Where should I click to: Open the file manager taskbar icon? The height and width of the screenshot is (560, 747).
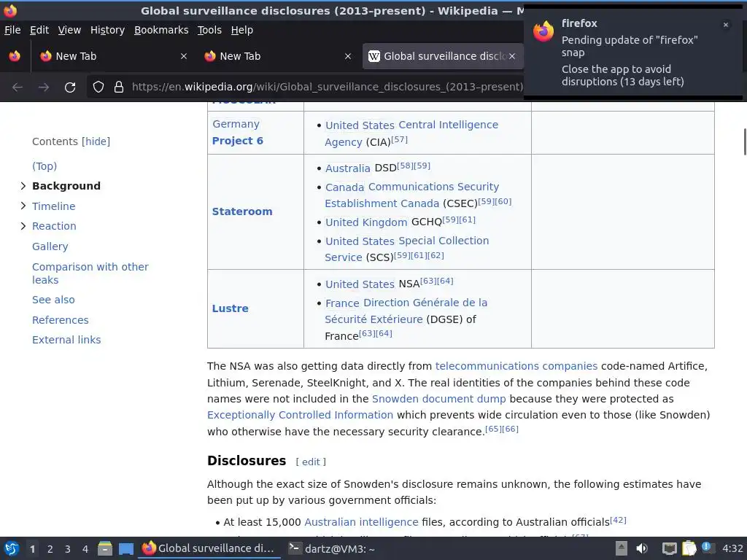tap(105, 548)
